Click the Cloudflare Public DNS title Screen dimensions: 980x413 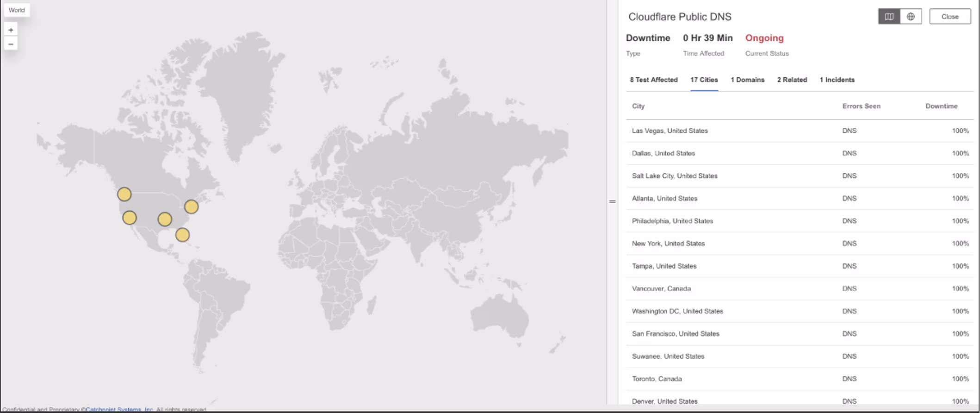[680, 17]
